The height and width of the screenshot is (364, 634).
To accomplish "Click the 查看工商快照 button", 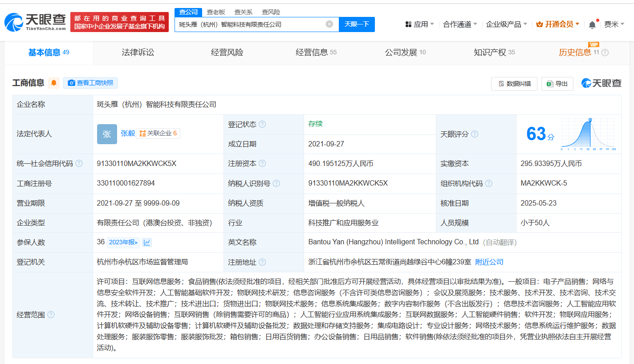I will pyautogui.click(x=90, y=83).
